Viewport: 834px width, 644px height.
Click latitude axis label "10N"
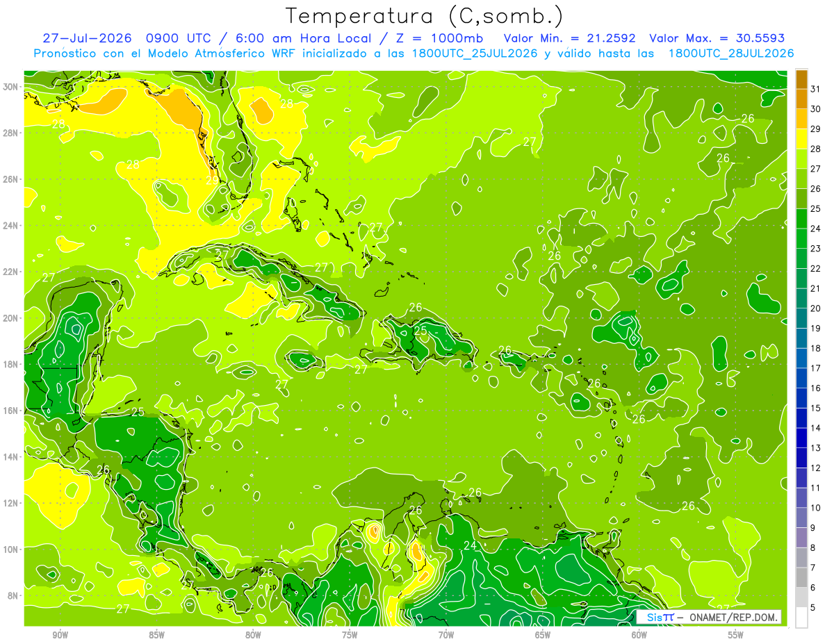point(11,550)
